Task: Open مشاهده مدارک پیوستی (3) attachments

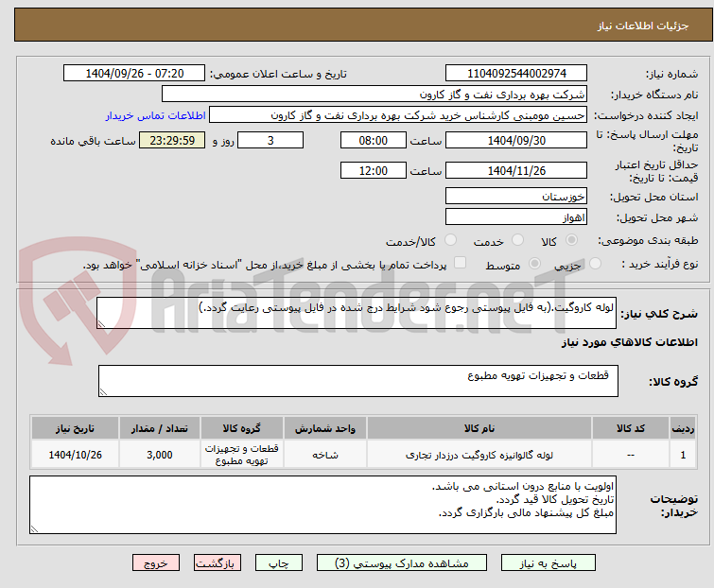Action: point(402,563)
